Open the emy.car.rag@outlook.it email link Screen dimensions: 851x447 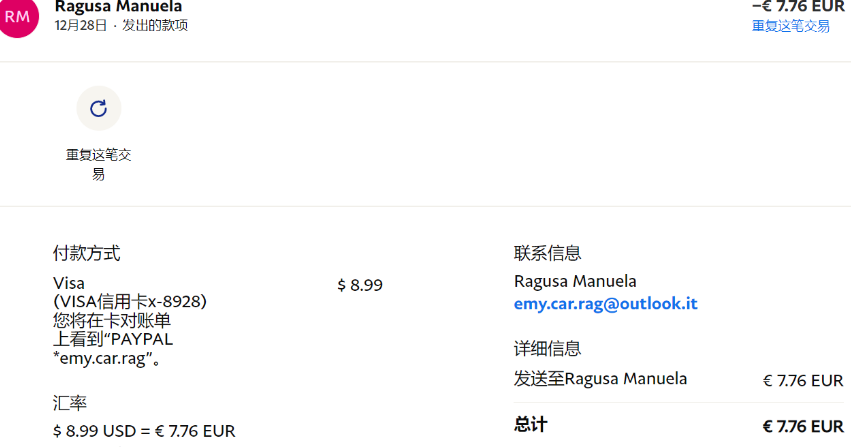[x=605, y=304]
